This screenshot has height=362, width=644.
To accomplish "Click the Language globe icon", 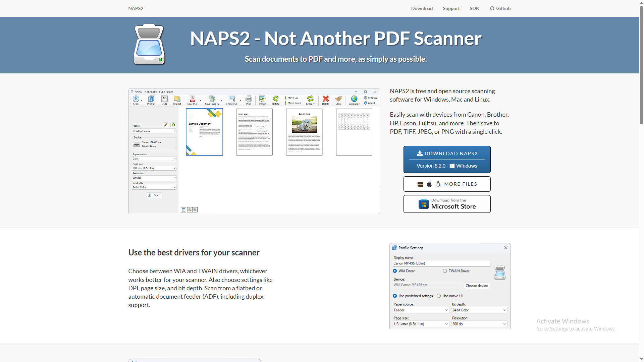I will [354, 99].
